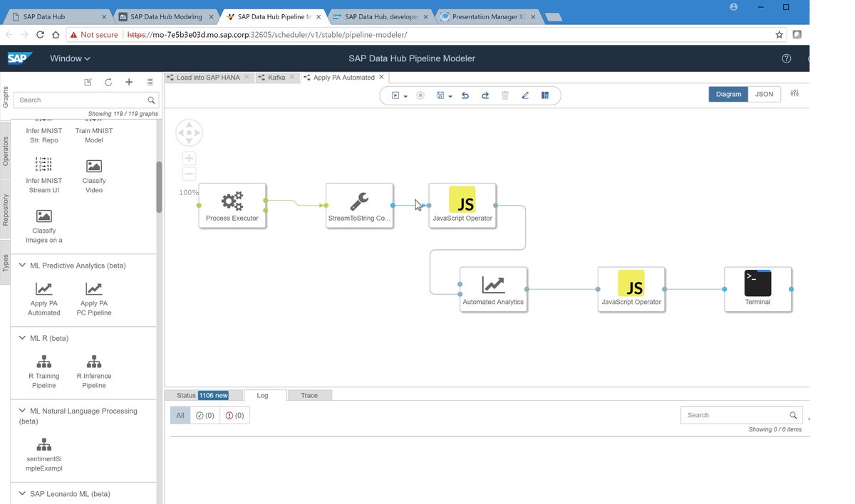Click the trash delete icon
Screen dimensions: 855x504
click(x=505, y=95)
